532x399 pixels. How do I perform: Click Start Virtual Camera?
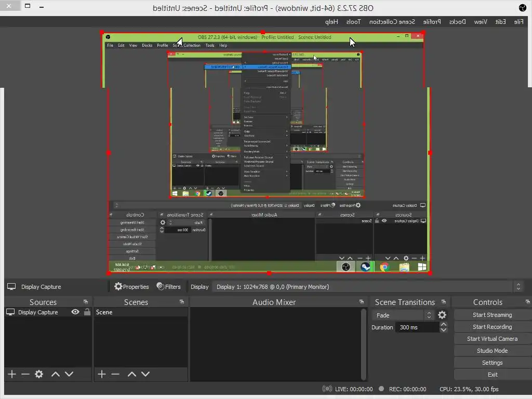493,339
